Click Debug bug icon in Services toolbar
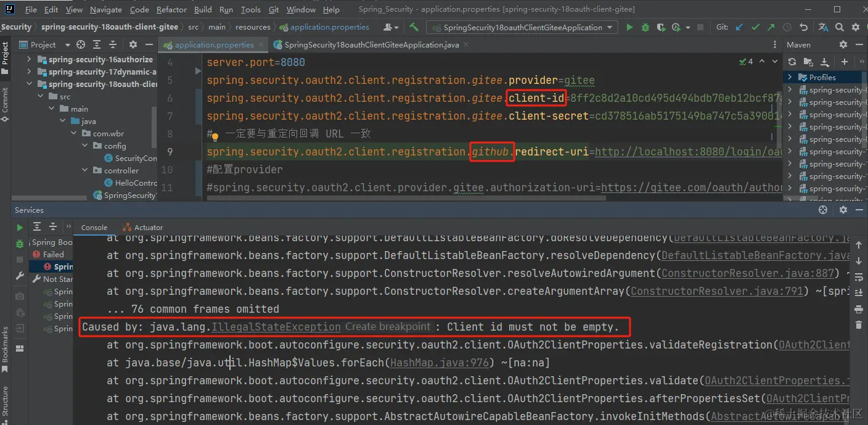The width and height of the screenshot is (868, 425). [20, 245]
